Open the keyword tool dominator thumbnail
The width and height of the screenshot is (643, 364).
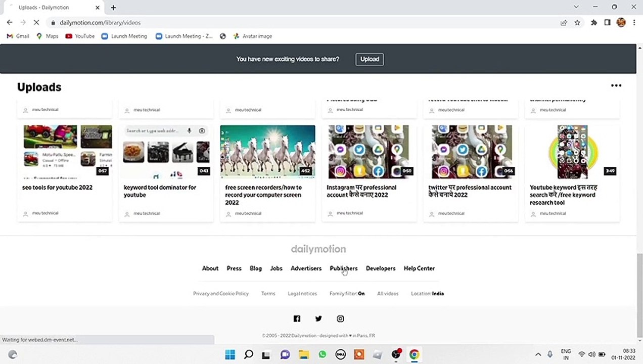[x=166, y=152]
